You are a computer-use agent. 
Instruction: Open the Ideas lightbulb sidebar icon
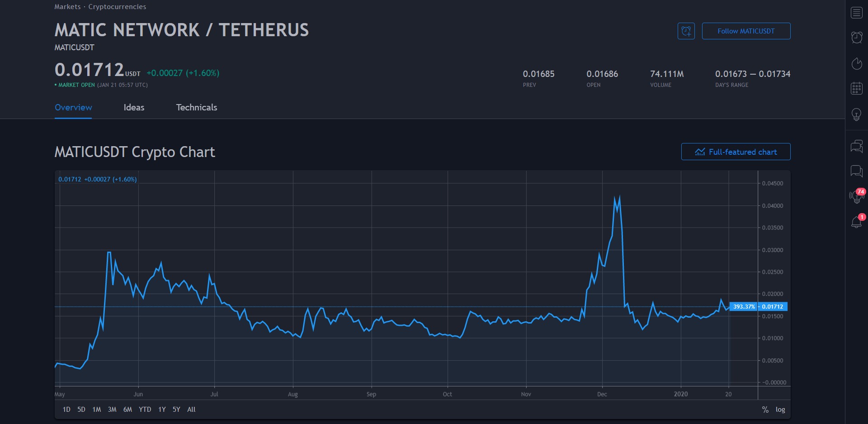856,114
